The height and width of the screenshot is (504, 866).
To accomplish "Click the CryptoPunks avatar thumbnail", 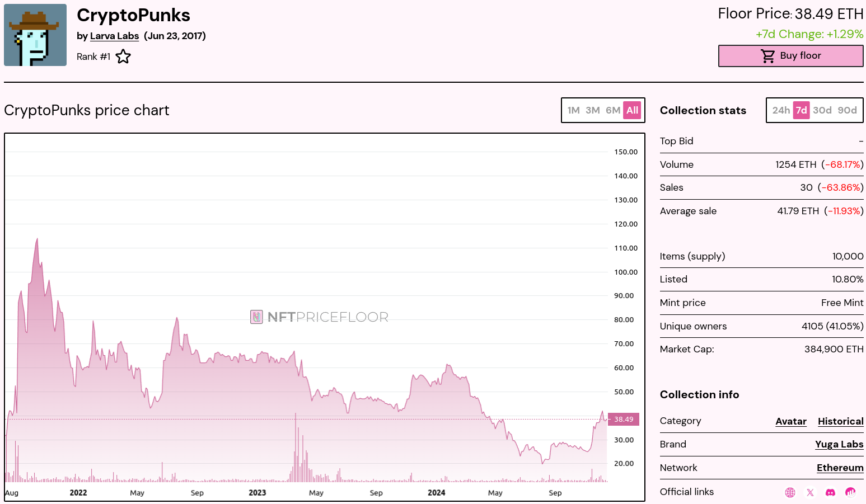I will coord(35,35).
